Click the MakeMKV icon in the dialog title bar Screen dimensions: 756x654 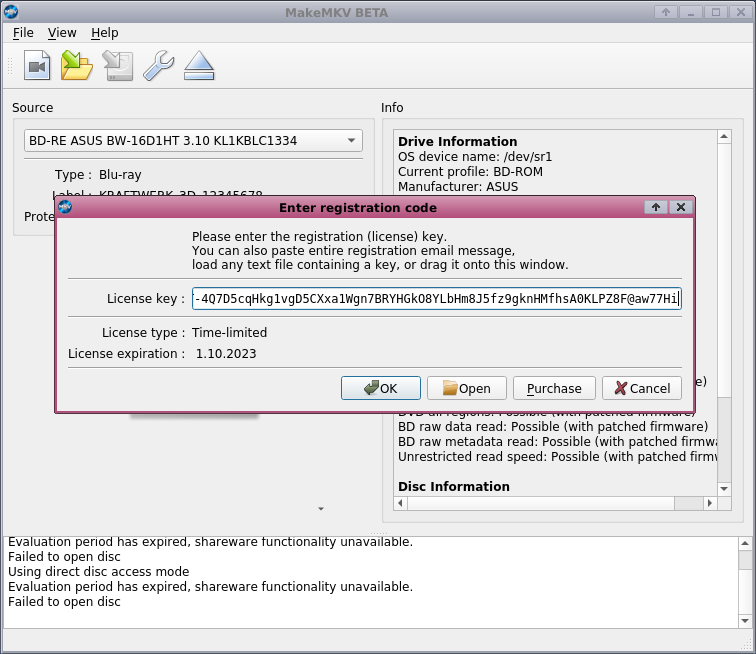(x=65, y=207)
